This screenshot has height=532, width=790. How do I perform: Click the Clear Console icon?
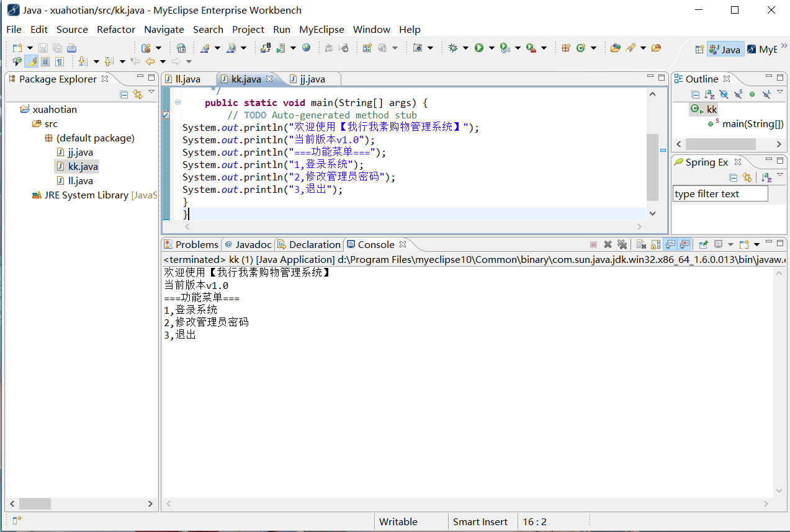coord(641,244)
